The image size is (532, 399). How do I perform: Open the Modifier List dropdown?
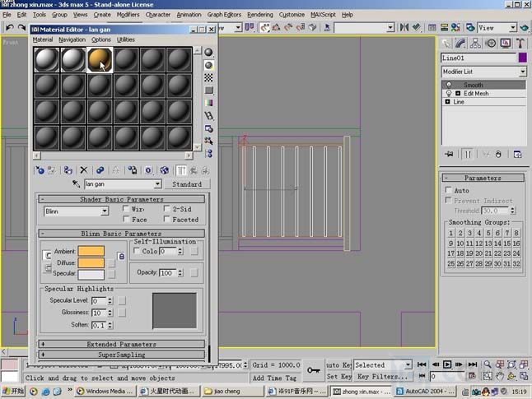(x=522, y=72)
